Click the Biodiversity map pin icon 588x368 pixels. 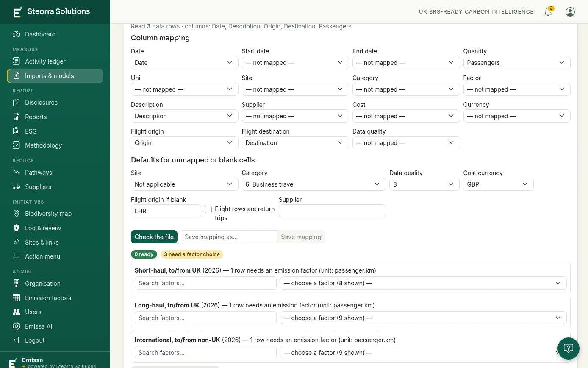(16, 214)
